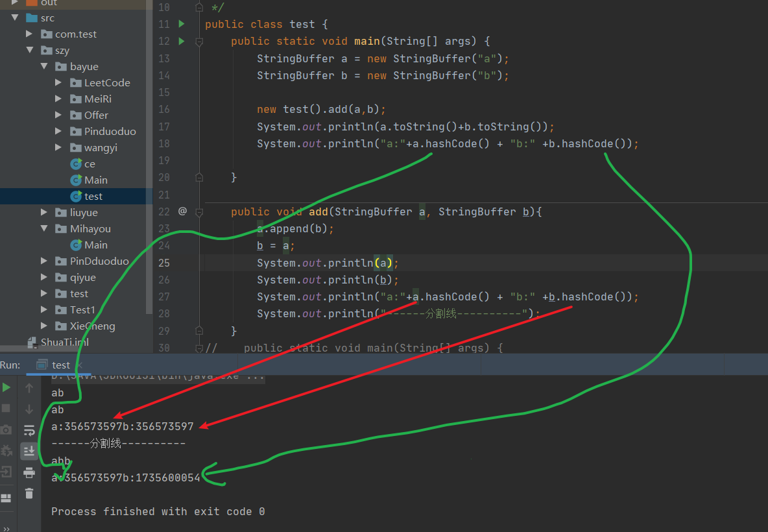Collapse the szy package arrow

click(30, 50)
